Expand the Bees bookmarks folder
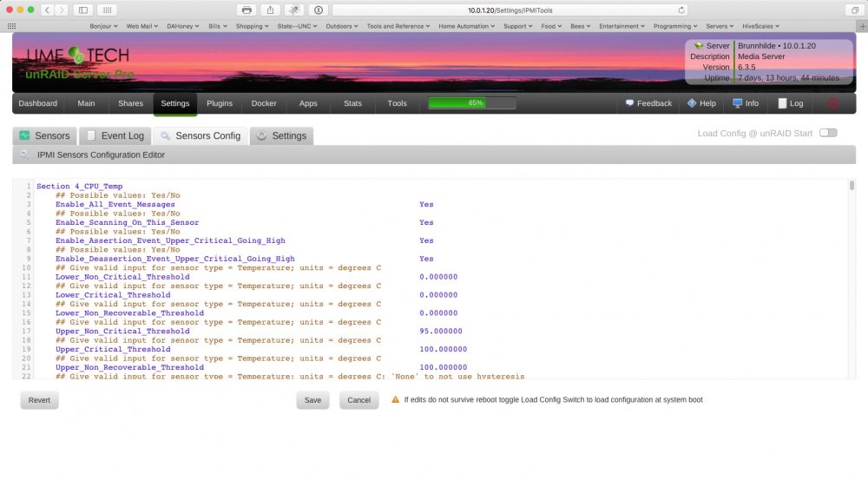Viewport: 868px width, 480px height. 580,26
